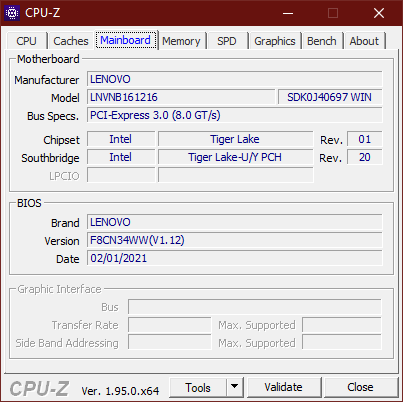Click the empty Transfer Rate field
403x402 pixels.
[x=169, y=325]
